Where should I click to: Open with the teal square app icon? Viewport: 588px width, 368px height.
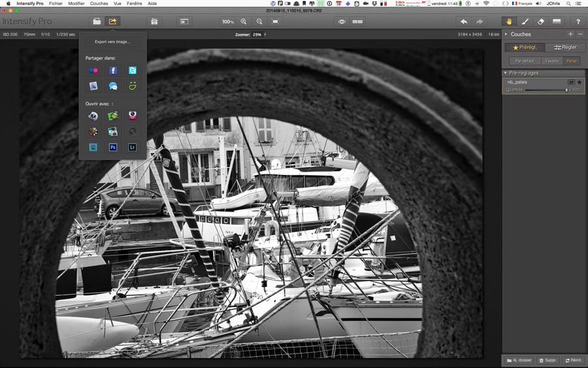click(93, 148)
